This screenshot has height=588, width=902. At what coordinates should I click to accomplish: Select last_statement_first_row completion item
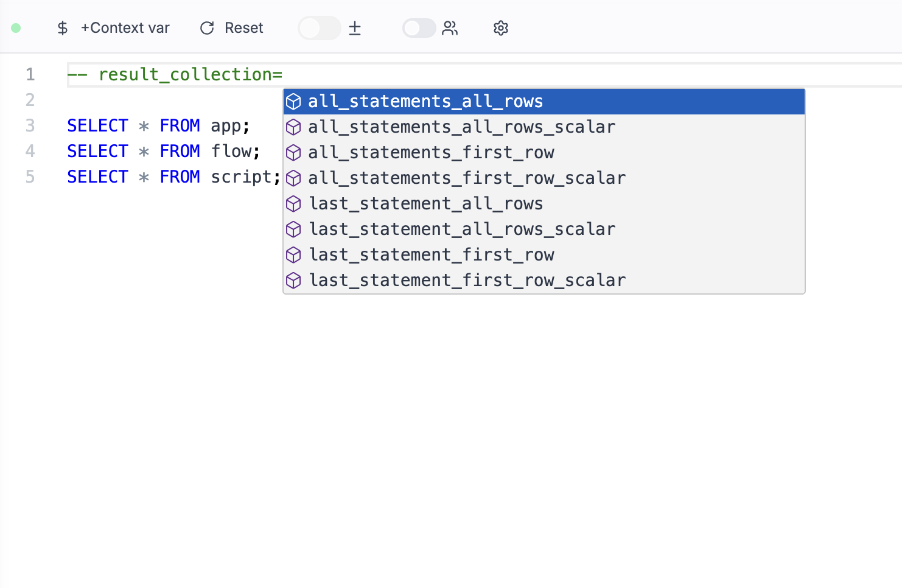tap(432, 254)
